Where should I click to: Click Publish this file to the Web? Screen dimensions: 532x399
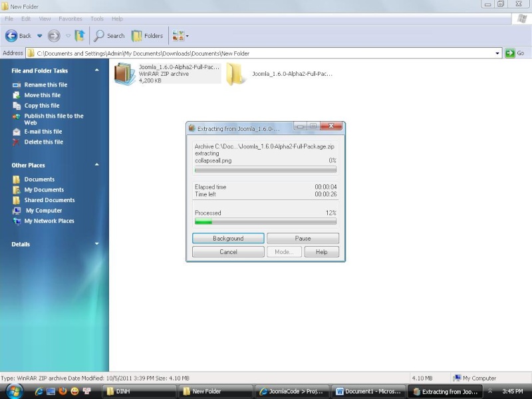(x=54, y=119)
